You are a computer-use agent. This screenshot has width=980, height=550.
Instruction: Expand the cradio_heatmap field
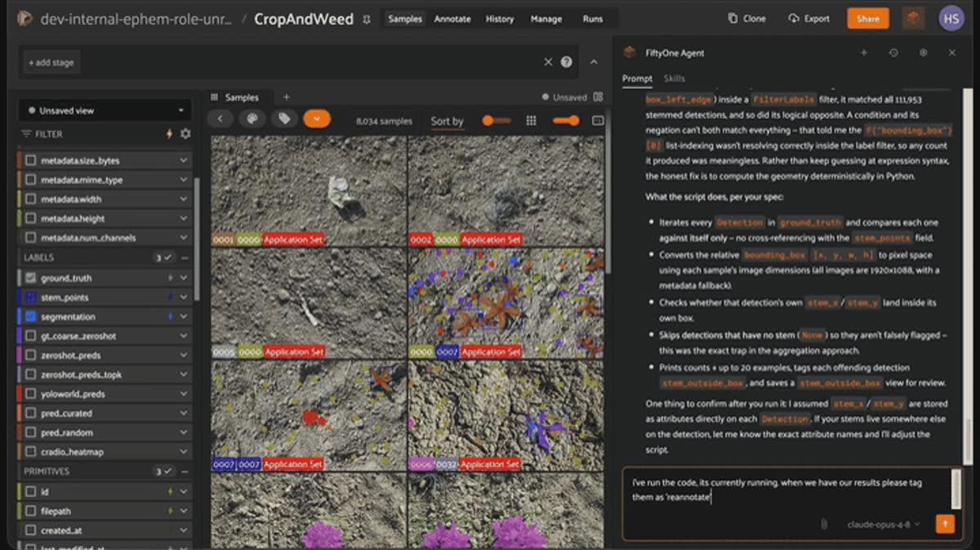click(184, 452)
